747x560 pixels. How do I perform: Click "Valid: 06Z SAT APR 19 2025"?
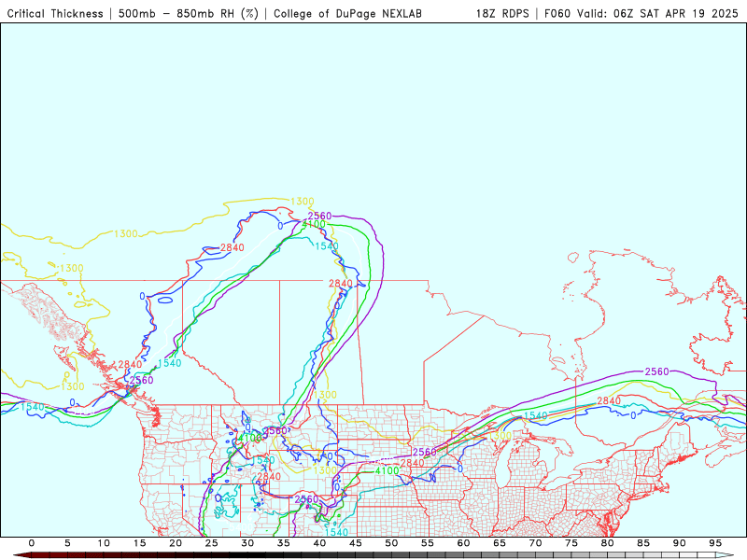[x=657, y=14]
